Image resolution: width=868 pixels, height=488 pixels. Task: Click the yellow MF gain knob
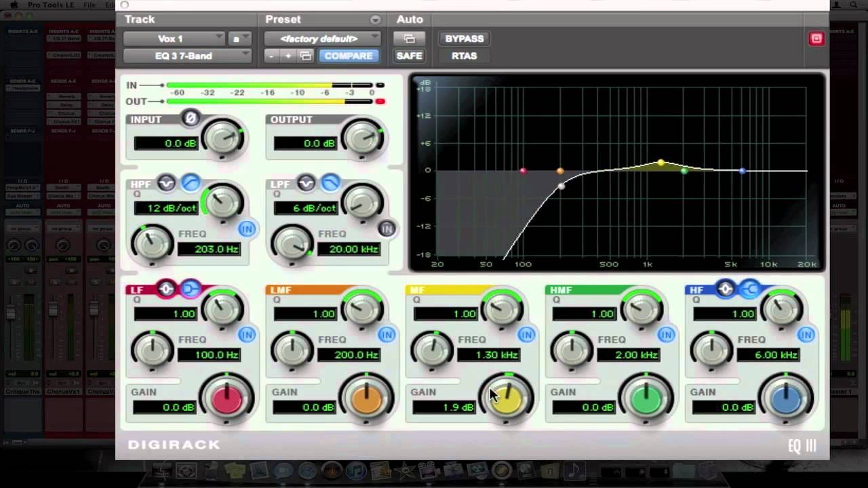(x=506, y=399)
